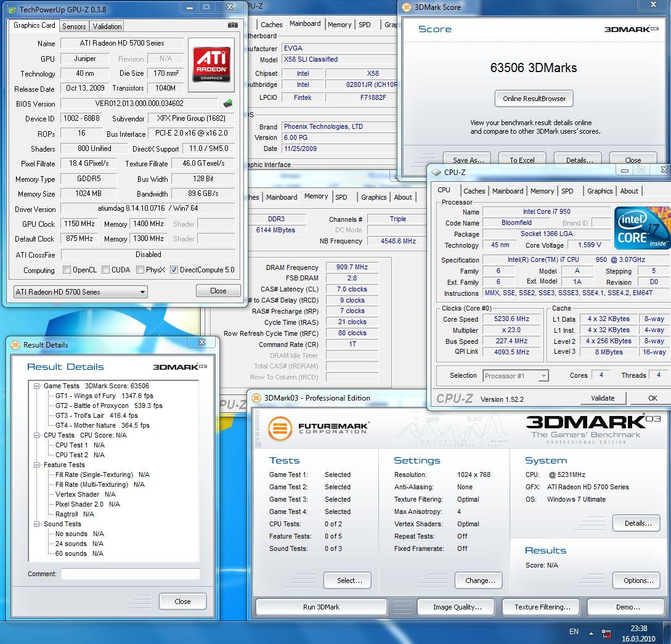This screenshot has height=644, width=671.
Task: Open the Caches tab in front CPU-Z window
Action: coord(474,191)
